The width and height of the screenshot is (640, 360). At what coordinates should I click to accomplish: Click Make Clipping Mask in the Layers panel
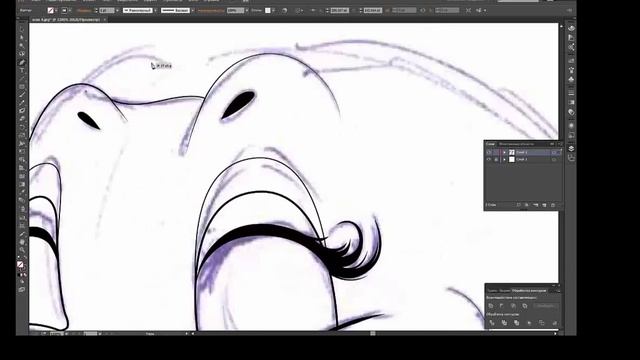pos(527,205)
